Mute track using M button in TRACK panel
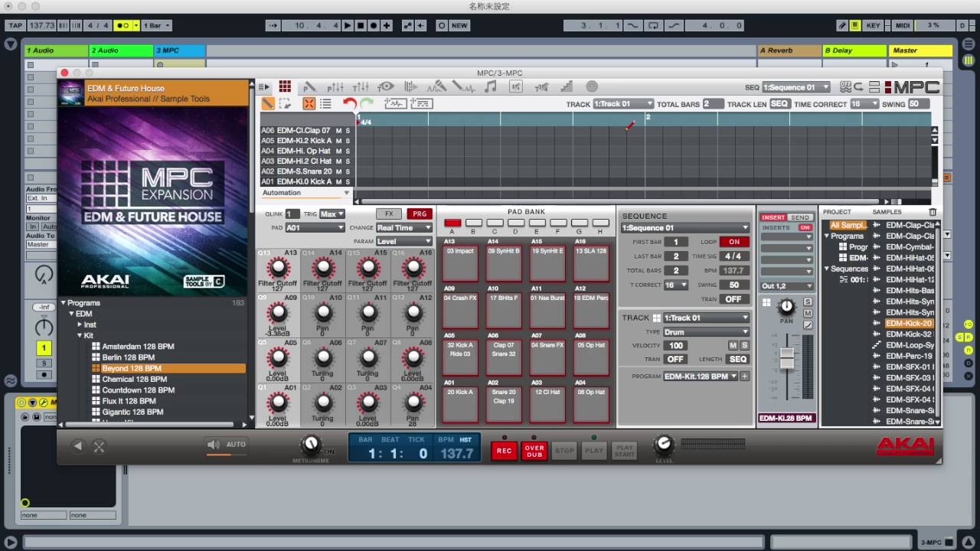The width and height of the screenshot is (980, 551). click(733, 345)
